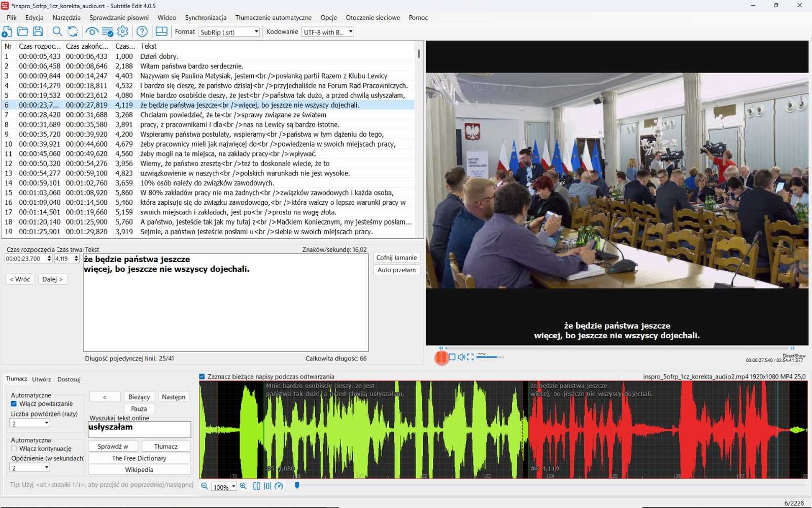The image size is (812, 508).
Task: Open the waveform playback speed gauge
Action: click(279, 486)
